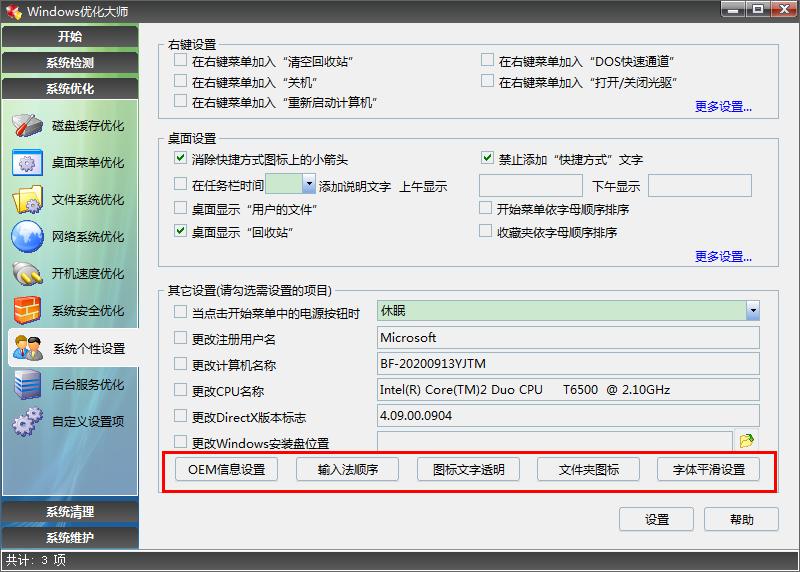The height and width of the screenshot is (572, 800).
Task: Switch to the 开始 section
Action: [70, 37]
